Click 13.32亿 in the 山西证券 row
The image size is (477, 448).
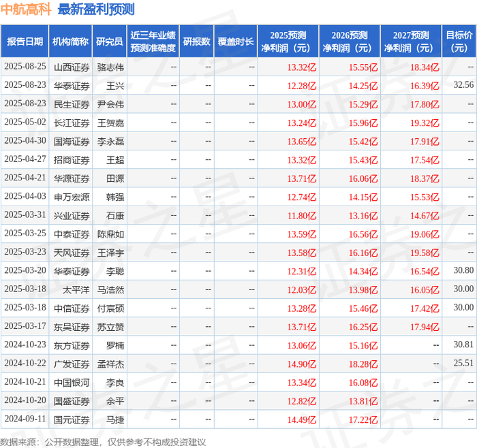point(302,67)
